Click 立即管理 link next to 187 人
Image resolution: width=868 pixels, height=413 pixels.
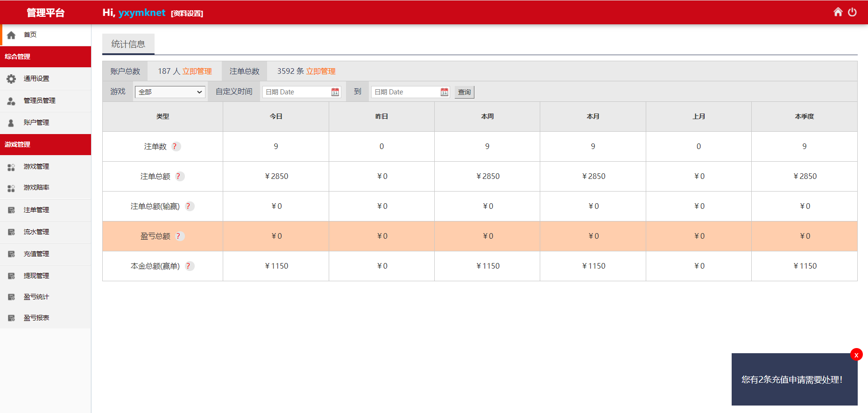[197, 71]
